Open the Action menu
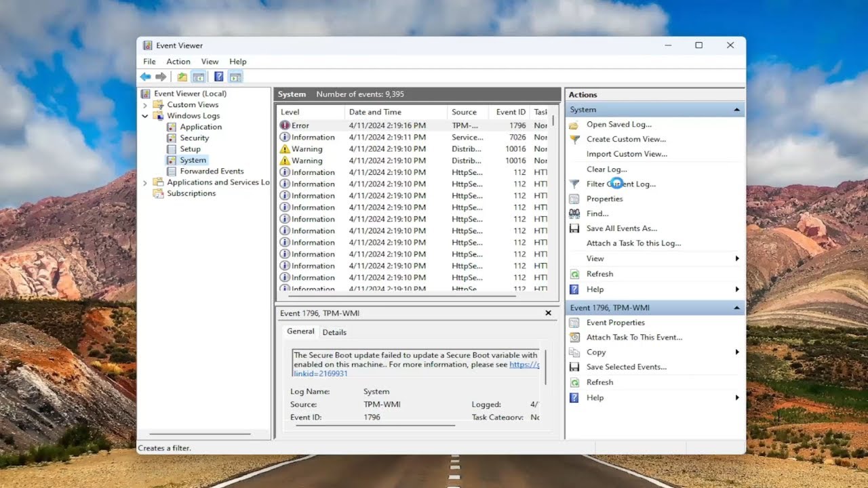This screenshot has height=488, width=868. 178,62
